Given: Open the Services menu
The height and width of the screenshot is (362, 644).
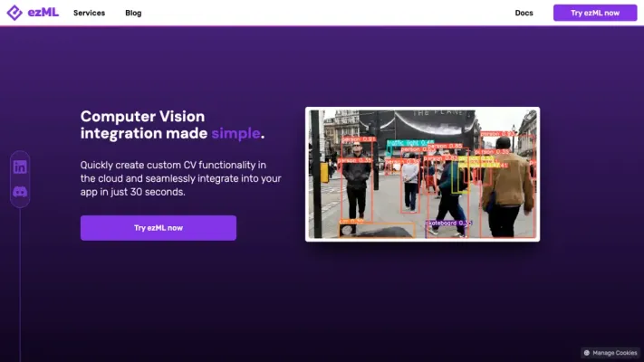Looking at the screenshot, I should click(89, 13).
